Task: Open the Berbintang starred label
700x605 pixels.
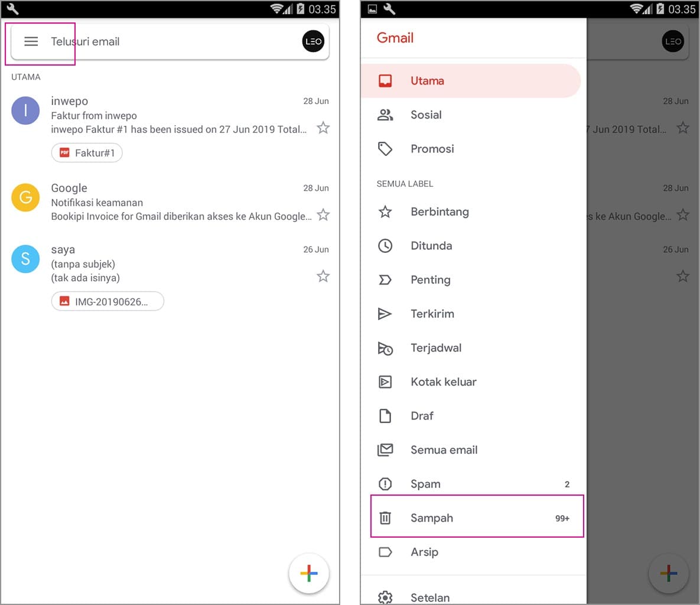Action: coord(439,212)
